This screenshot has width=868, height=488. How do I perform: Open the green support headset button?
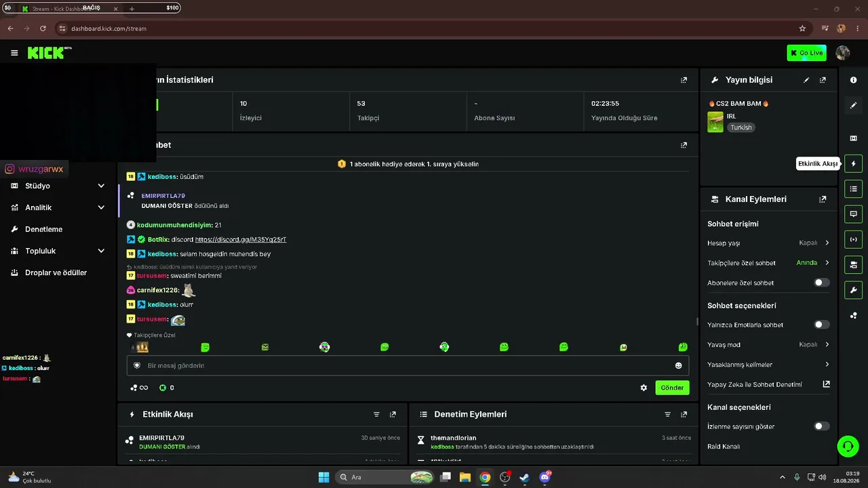pyautogui.click(x=848, y=446)
